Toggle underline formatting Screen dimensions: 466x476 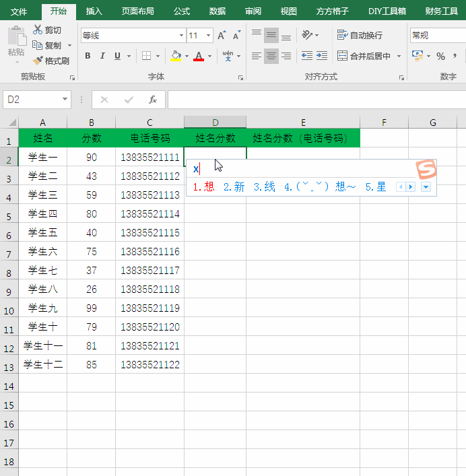click(x=117, y=56)
